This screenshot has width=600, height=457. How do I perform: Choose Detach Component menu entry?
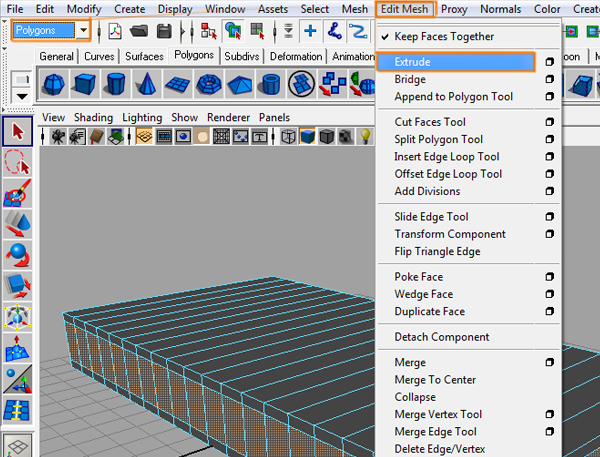[x=442, y=337]
